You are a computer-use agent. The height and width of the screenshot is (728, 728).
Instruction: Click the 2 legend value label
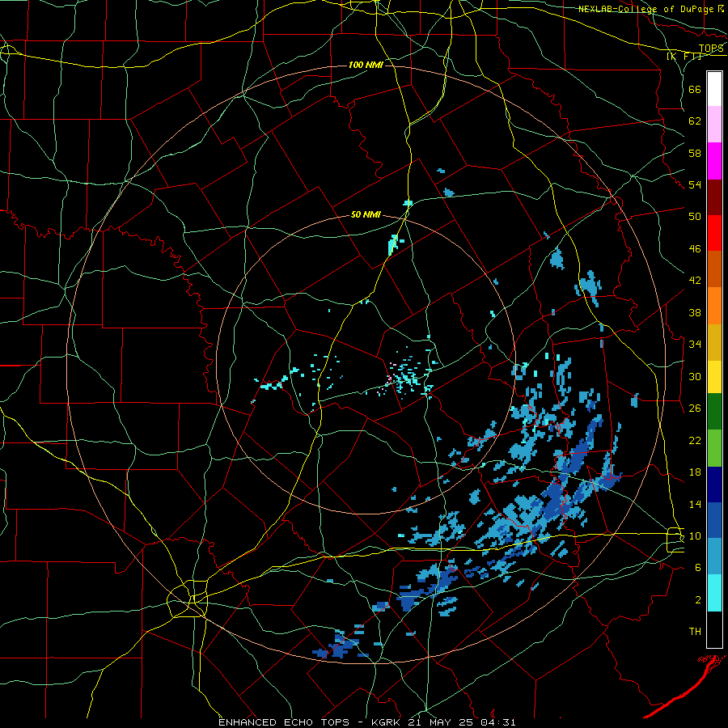click(698, 600)
